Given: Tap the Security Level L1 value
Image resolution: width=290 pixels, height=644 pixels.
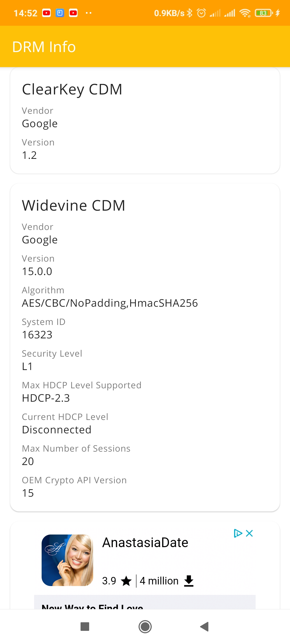Looking at the screenshot, I should (x=27, y=366).
